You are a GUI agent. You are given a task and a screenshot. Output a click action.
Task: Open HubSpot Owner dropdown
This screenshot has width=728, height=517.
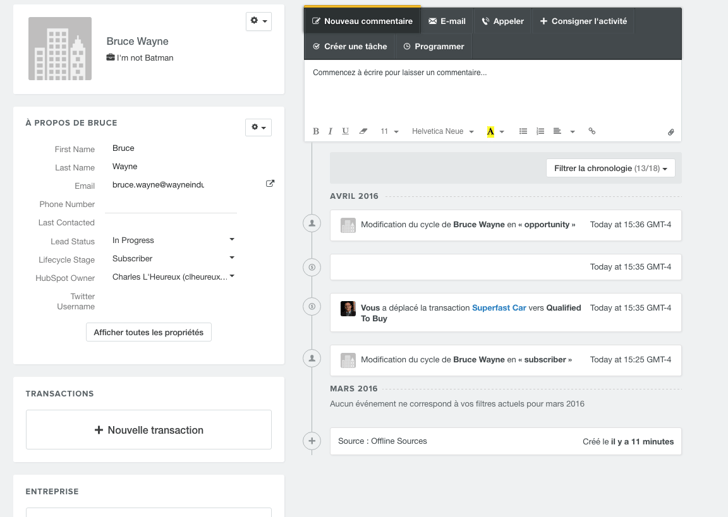point(173,277)
